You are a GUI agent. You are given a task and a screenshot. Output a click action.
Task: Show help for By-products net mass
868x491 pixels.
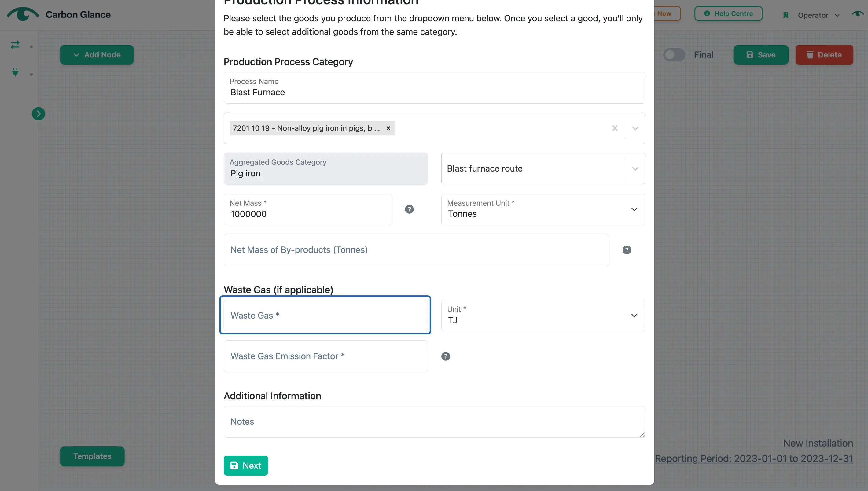pos(627,250)
